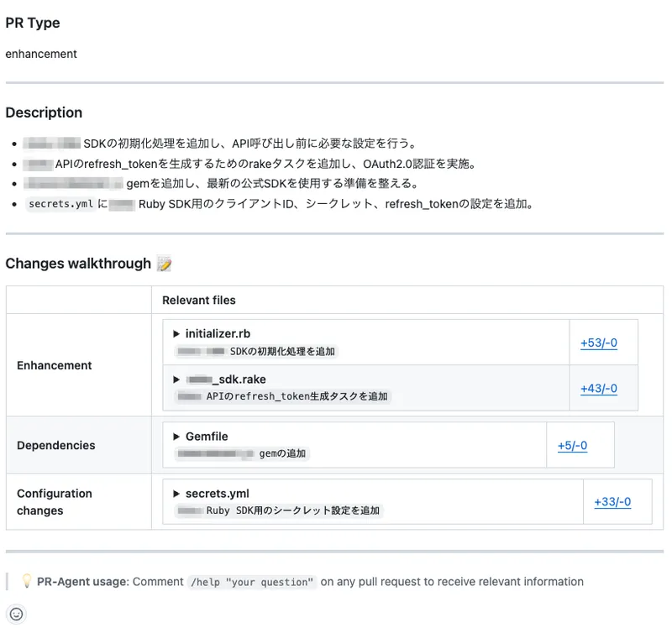Click the PR Type heading
The image size is (672, 628).
click(x=33, y=23)
